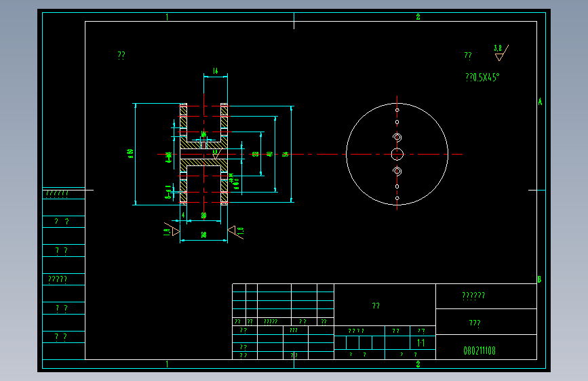Click the ?????? text in title block upper-right cell
The image size is (588, 381).
tap(473, 296)
